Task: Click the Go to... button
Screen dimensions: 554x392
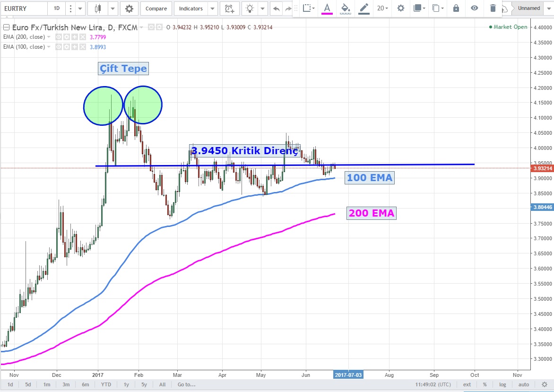Action: (186, 384)
